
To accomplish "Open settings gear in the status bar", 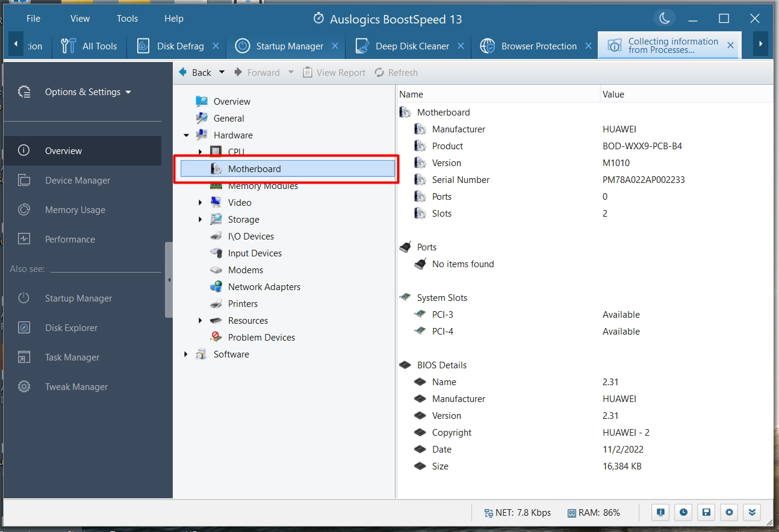I will click(730, 513).
